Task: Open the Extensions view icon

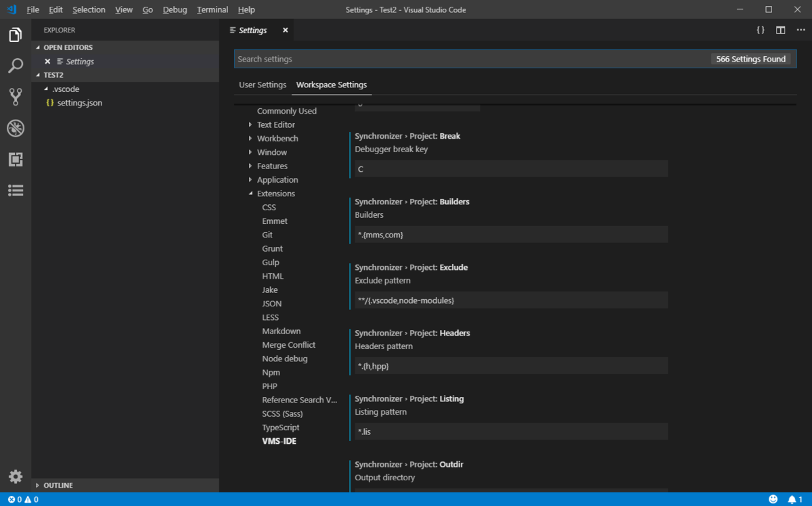Action: coord(15,159)
